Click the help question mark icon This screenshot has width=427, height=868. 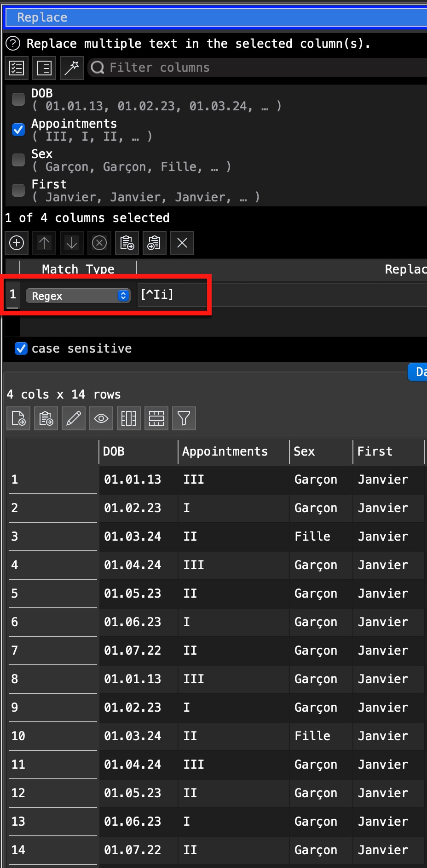pos(13,44)
